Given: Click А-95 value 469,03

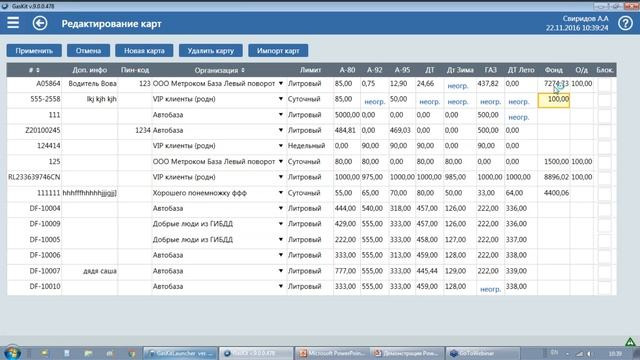Looking at the screenshot, I should coord(400,130).
